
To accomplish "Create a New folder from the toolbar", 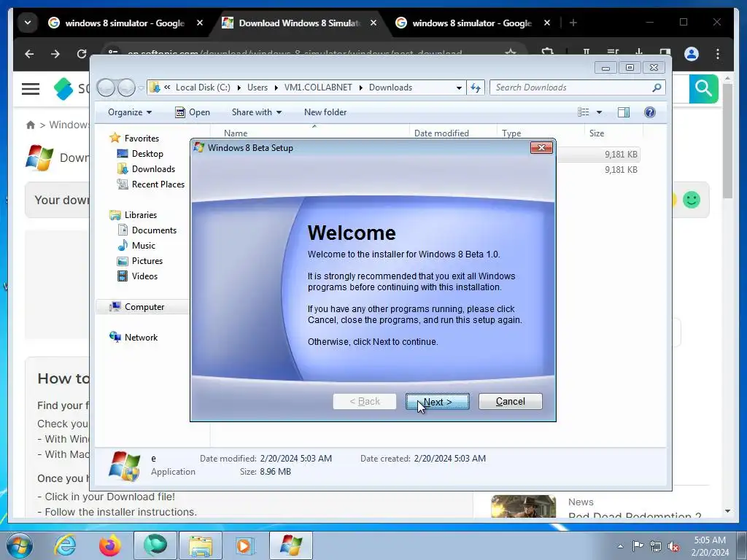I will 325,112.
